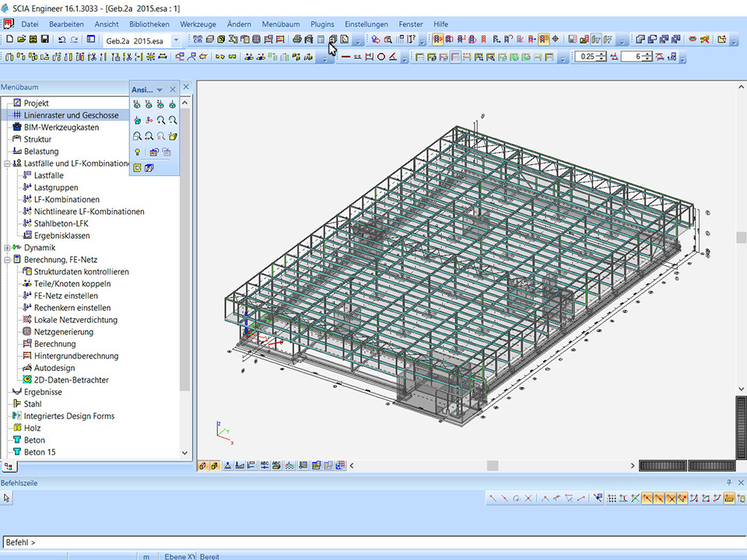This screenshot has height=560, width=747.
Task: Open the Bibliotheken menu
Action: (x=149, y=24)
